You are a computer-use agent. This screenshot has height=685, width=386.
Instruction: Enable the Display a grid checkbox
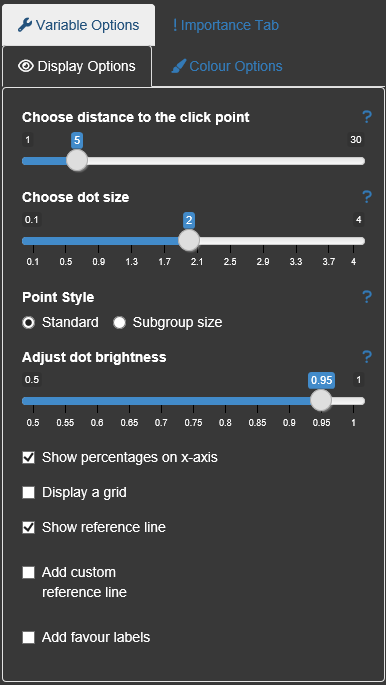(28, 493)
